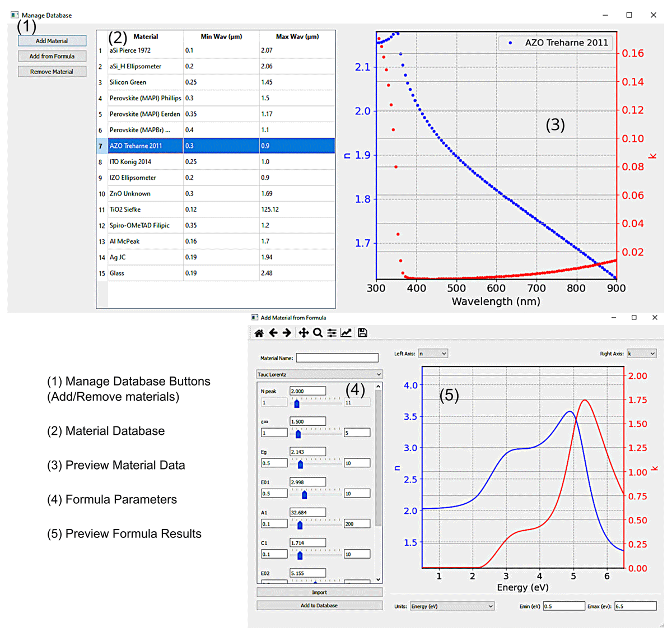Open the Tauc Lorentz formula dropdown
Image resolution: width=672 pixels, height=636 pixels.
[319, 374]
